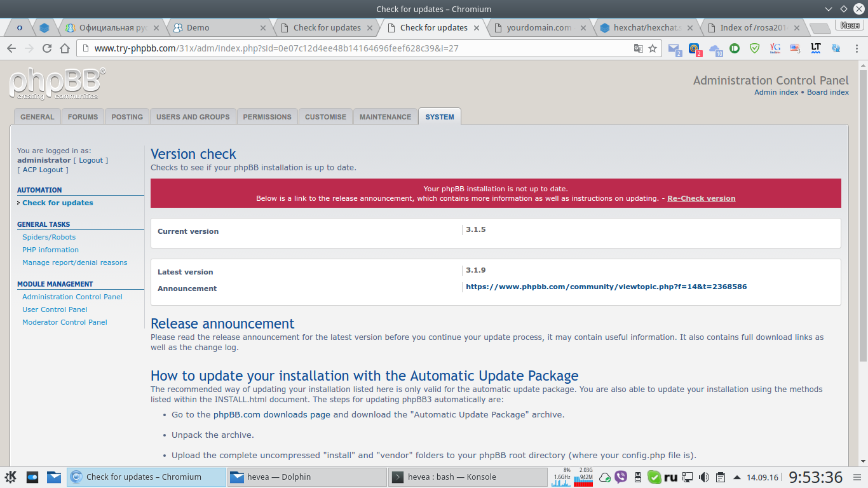Open the blue envelope mail extension

pos(674,48)
